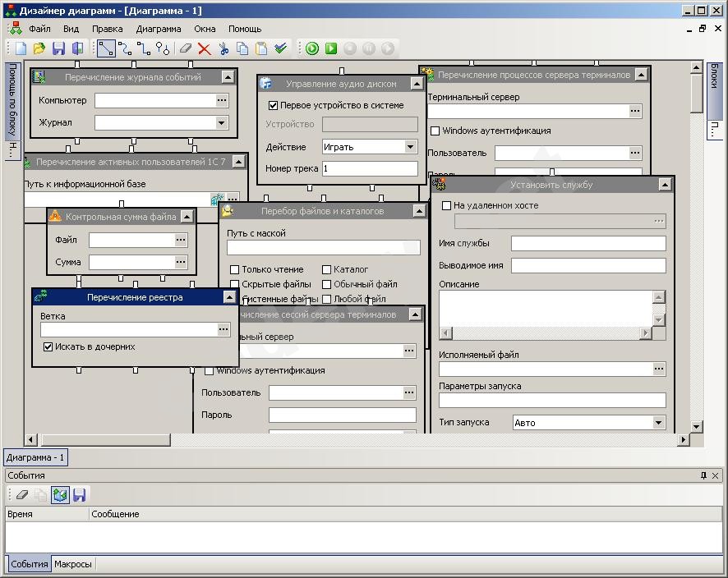Click the Open folder toolbar icon
Image resolution: width=728 pixels, height=578 pixels.
39,49
